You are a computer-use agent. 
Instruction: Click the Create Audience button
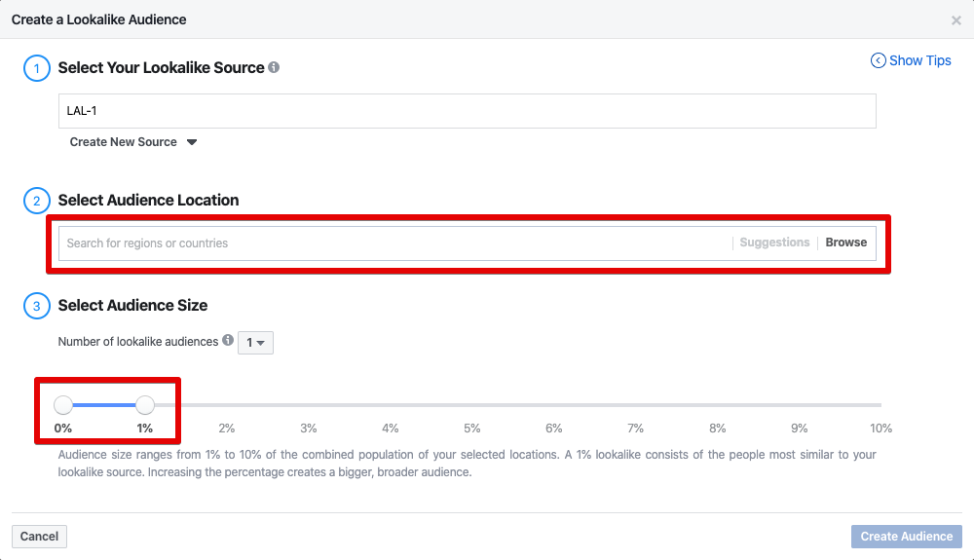pos(906,537)
